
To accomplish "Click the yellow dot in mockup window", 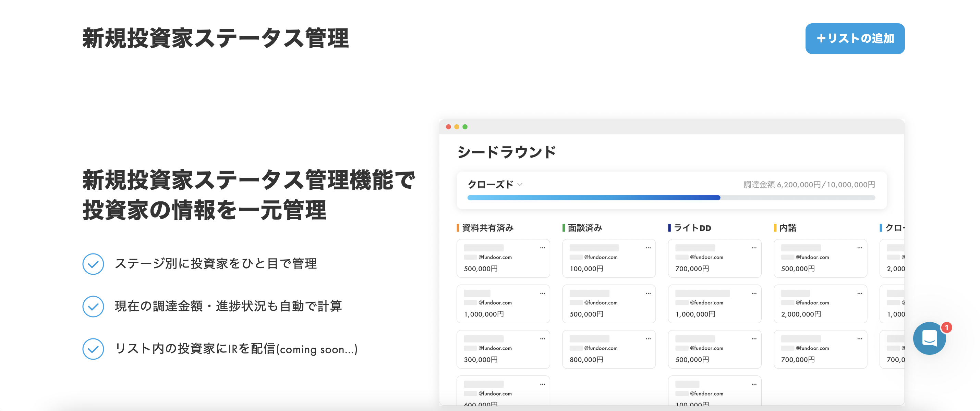I will pyautogui.click(x=457, y=127).
